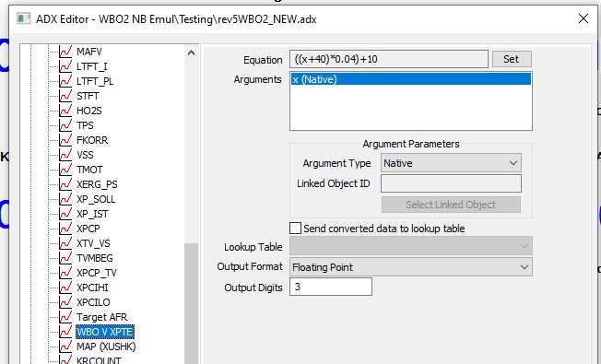This screenshot has width=601, height=364.
Task: Click the graph icon beside HO2S
Action: click(65, 111)
